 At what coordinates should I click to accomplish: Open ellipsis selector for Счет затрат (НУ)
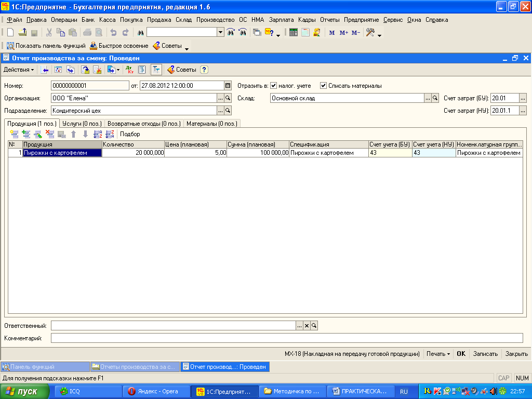click(523, 111)
